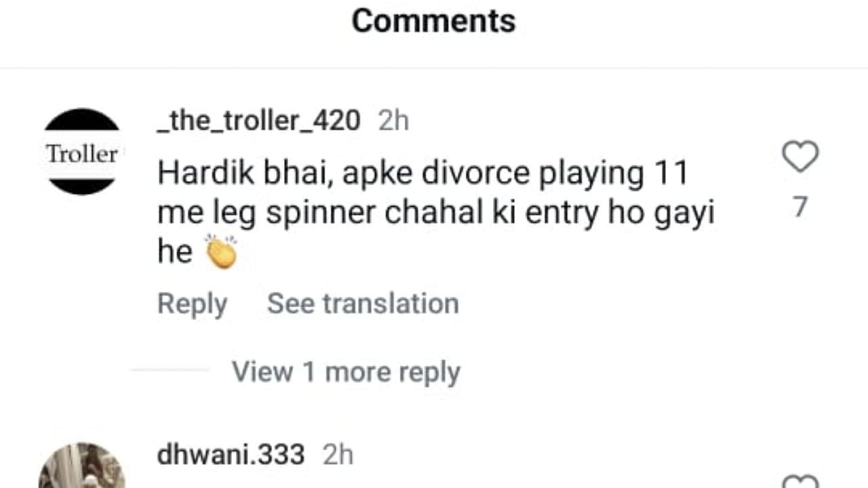
Task: Tap the 'he' text before the clap emoji
Action: (175, 252)
